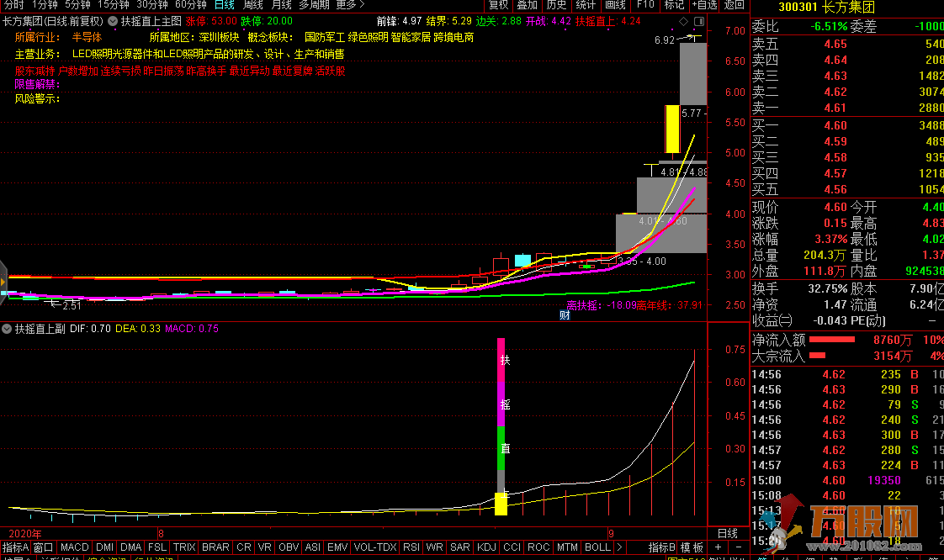The image size is (944, 560).
Task: Select the TRIX indicator tab
Action: [x=184, y=547]
